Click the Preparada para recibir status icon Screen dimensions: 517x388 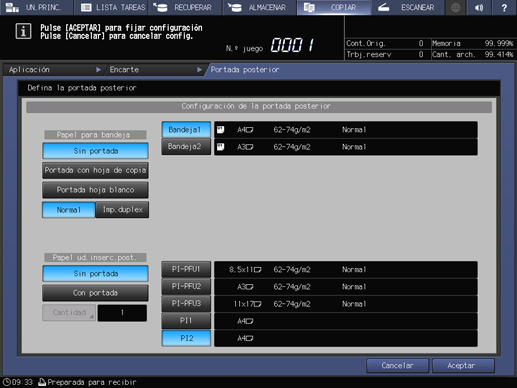(42, 382)
